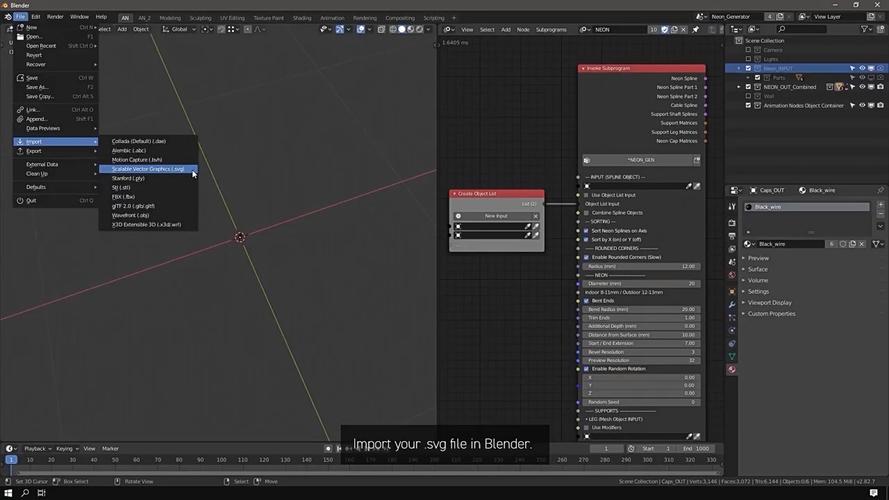Unlink the Black_wire material with X

pos(862,244)
